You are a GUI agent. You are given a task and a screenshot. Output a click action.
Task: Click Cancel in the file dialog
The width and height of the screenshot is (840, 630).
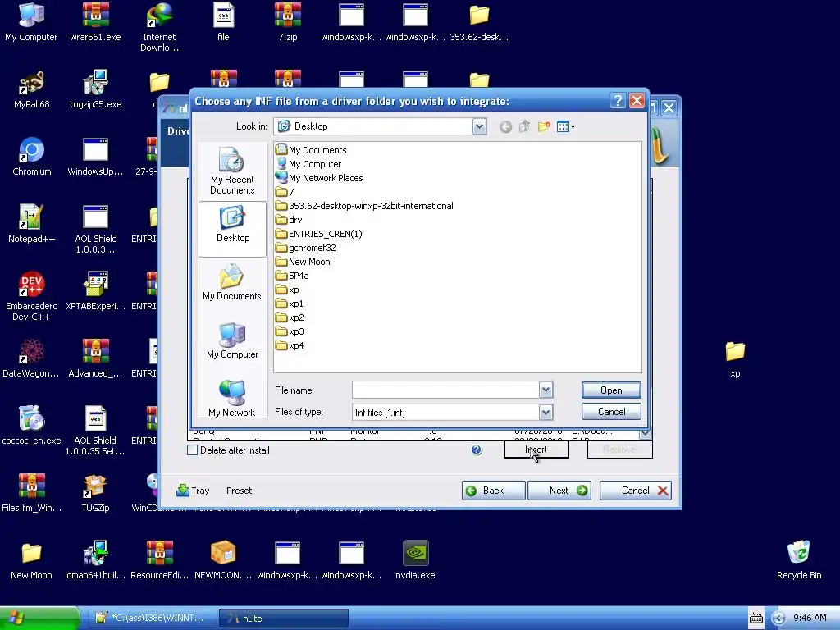(x=611, y=412)
